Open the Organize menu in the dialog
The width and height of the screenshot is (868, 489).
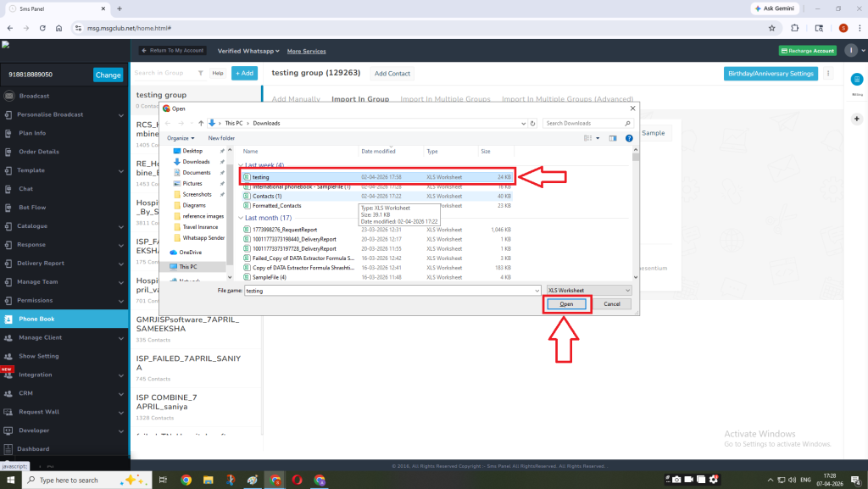click(180, 138)
